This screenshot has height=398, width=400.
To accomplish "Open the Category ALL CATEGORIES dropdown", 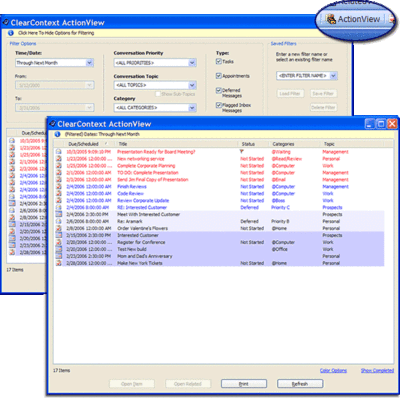I will click(155, 108).
